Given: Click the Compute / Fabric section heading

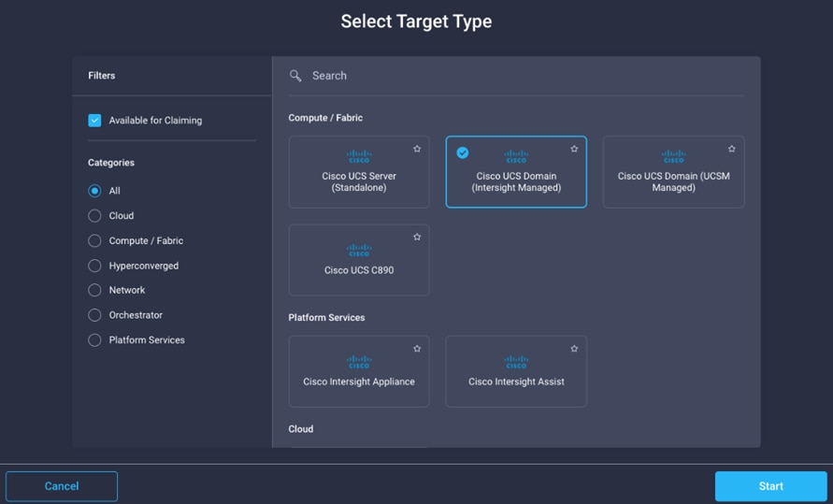Looking at the screenshot, I should 325,118.
